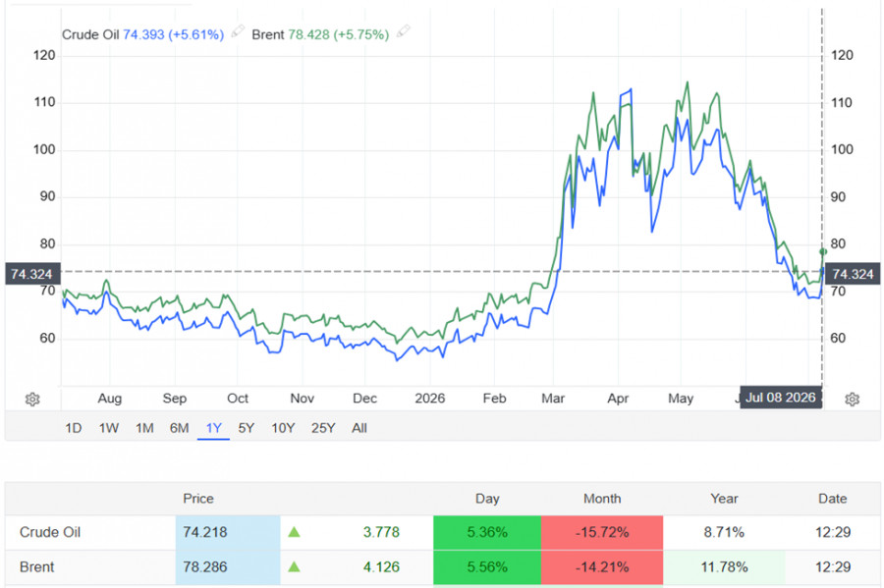Edit the Crude Oil series pencil icon
Viewport: 884px width, 588px height.
tap(238, 31)
